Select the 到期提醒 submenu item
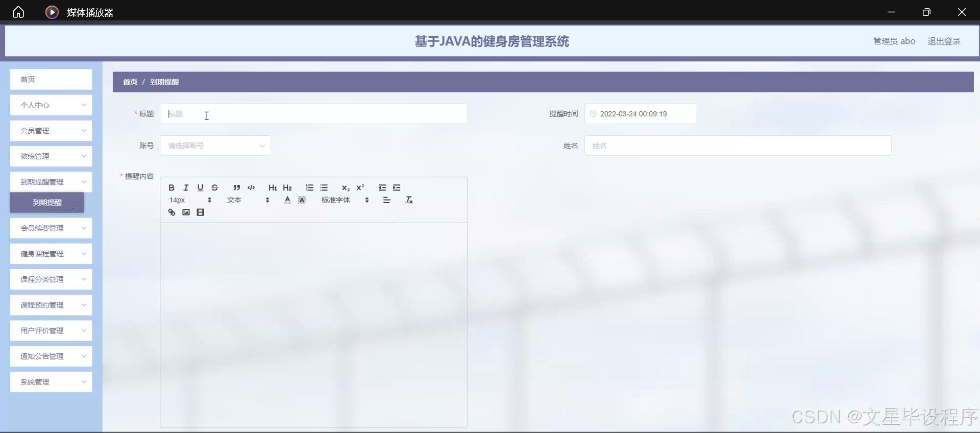Screen dimensions: 980x433 click(47, 203)
